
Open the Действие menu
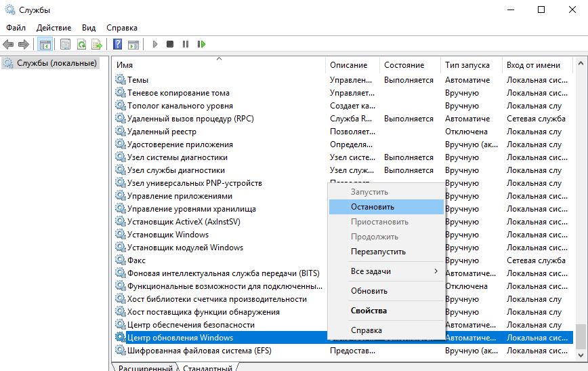[54, 28]
